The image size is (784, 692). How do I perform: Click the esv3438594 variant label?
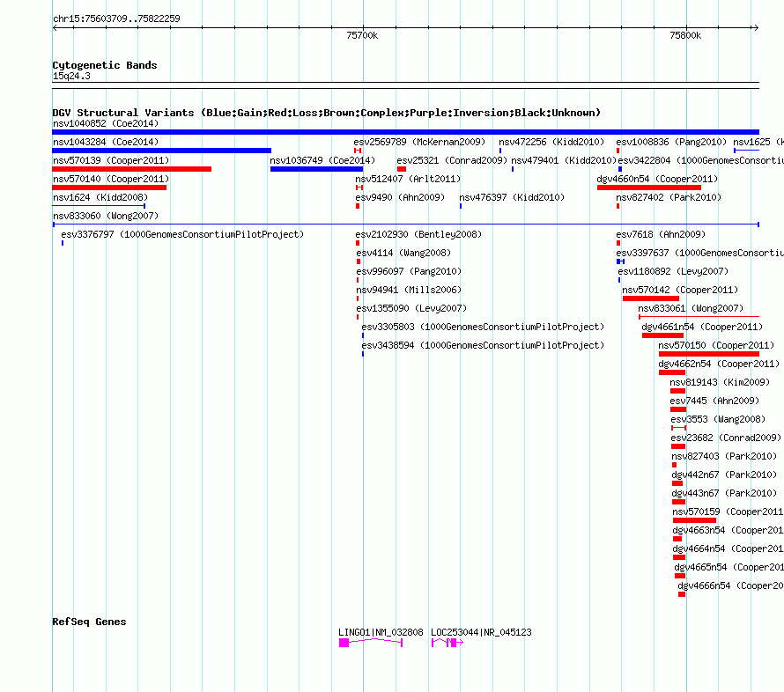pos(483,345)
